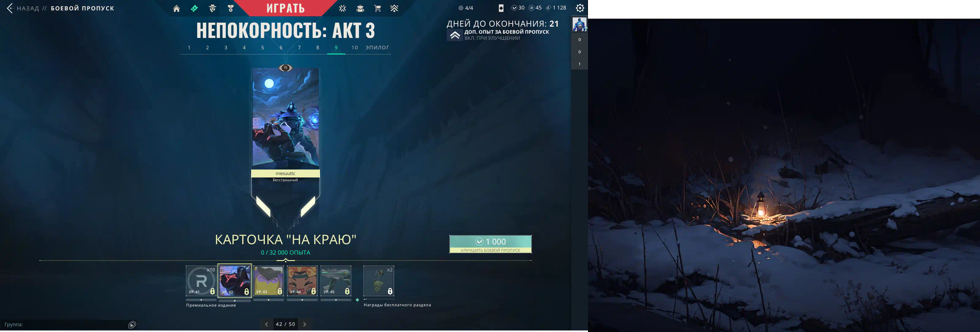Open the Store shopping cart icon
Image resolution: width=980 pixels, height=332 pixels.
[377, 8]
